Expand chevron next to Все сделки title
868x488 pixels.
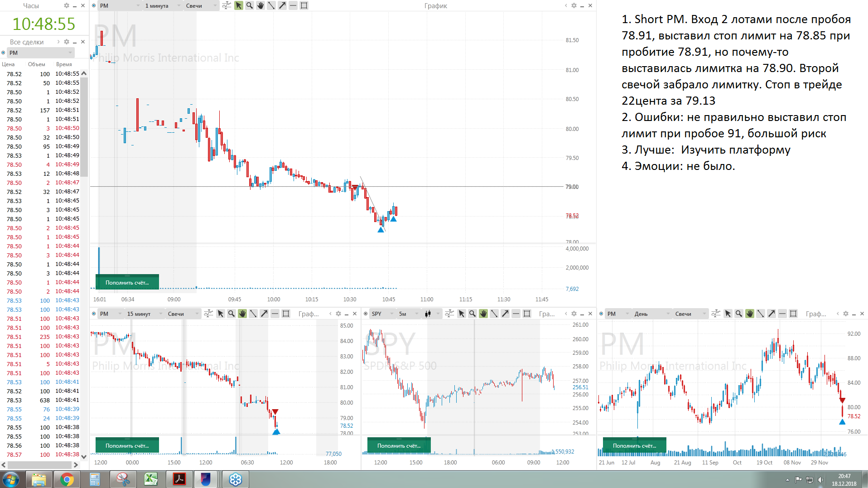58,42
